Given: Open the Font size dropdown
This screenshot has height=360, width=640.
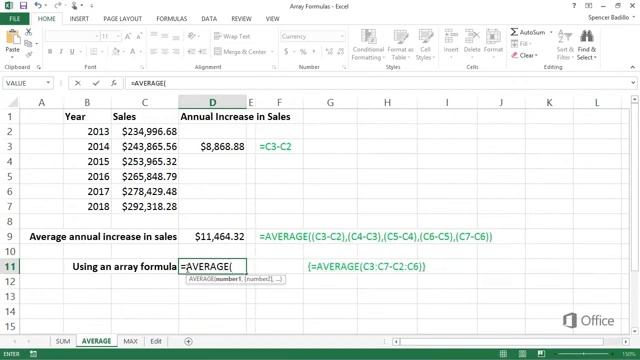Looking at the screenshot, I should click(118, 36).
